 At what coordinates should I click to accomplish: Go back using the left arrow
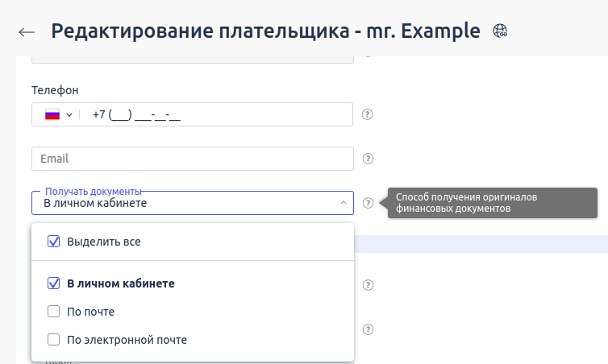(27, 32)
